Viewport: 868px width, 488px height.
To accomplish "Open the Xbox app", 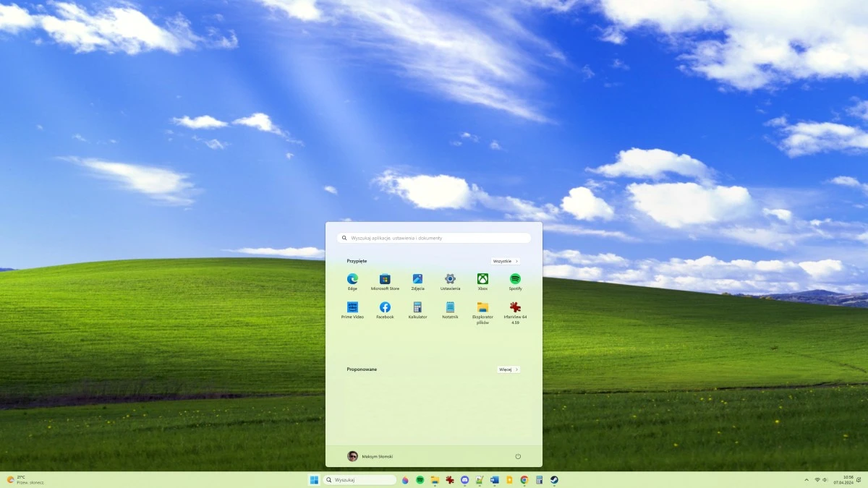I will [x=482, y=278].
